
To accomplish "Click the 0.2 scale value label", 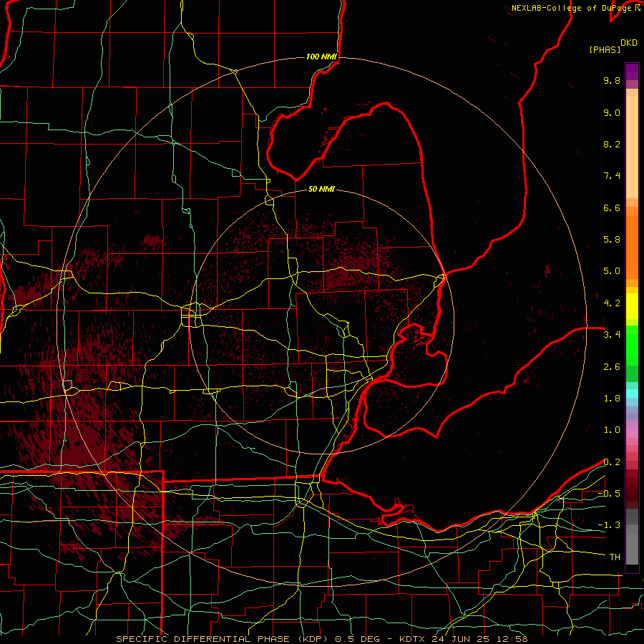I will tap(612, 462).
